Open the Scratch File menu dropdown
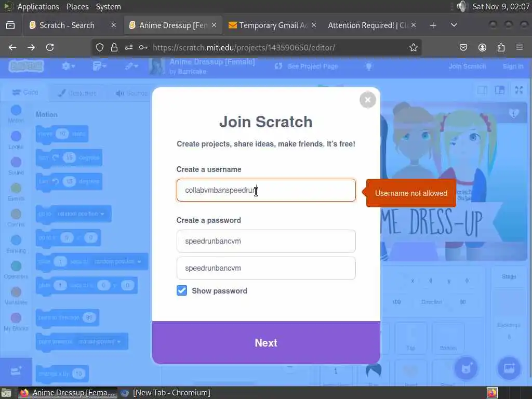The width and height of the screenshot is (532, 399). (99, 66)
